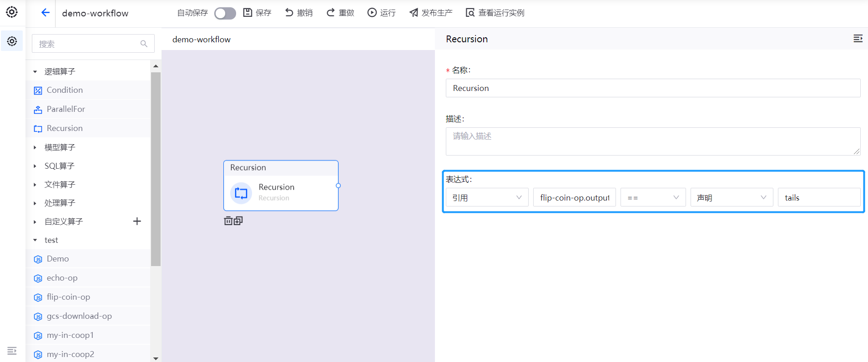The width and height of the screenshot is (868, 362).
Task: Run the workflow using the play button
Action: [x=381, y=13]
